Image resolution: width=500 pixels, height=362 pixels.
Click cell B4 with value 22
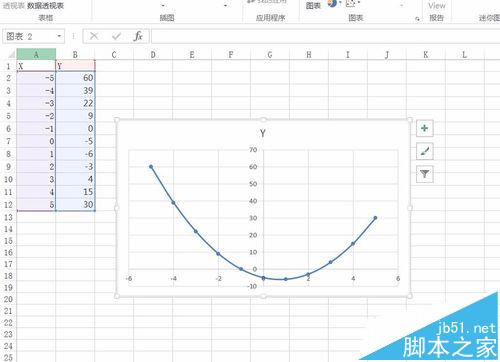tap(75, 103)
